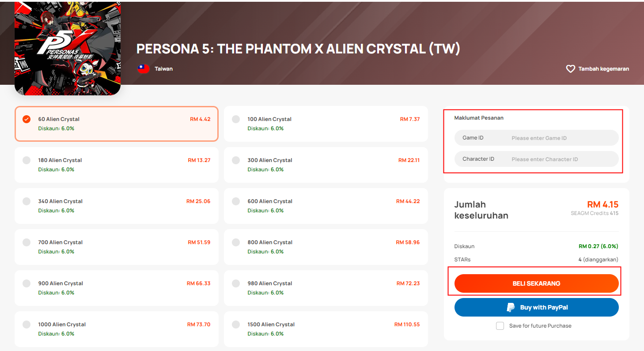This screenshot has width=644, height=351.
Task: Click the Persona 5 game cover image
Action: pos(68,48)
